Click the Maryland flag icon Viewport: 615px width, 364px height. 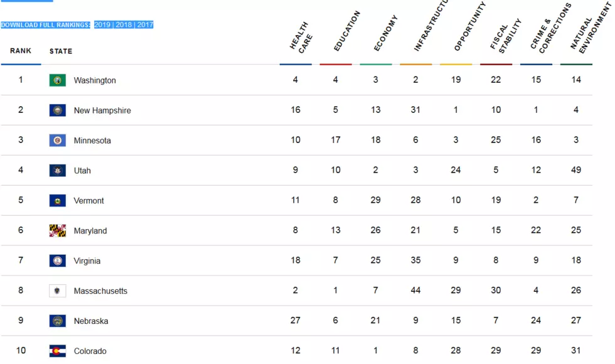57,231
